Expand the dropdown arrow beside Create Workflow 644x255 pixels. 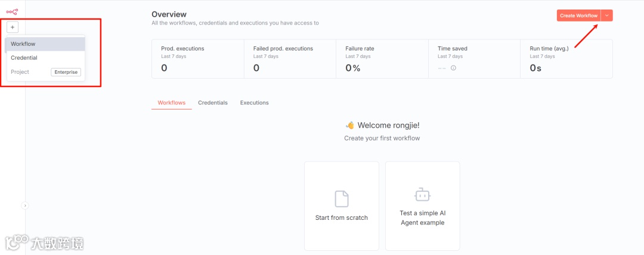(x=606, y=15)
